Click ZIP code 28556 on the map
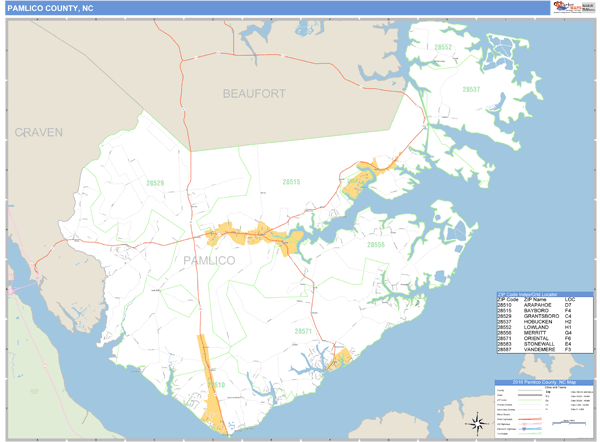Screen dimensions: 600x442 [375, 244]
